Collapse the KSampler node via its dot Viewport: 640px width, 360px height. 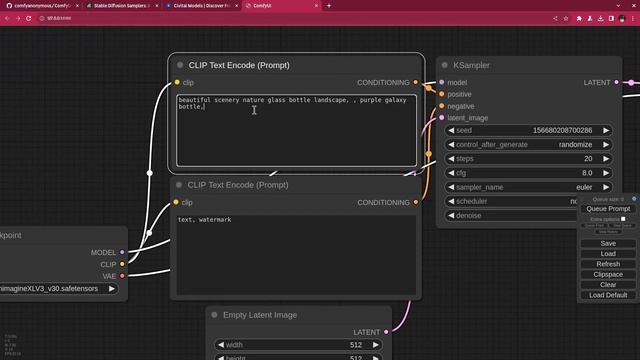(x=444, y=65)
